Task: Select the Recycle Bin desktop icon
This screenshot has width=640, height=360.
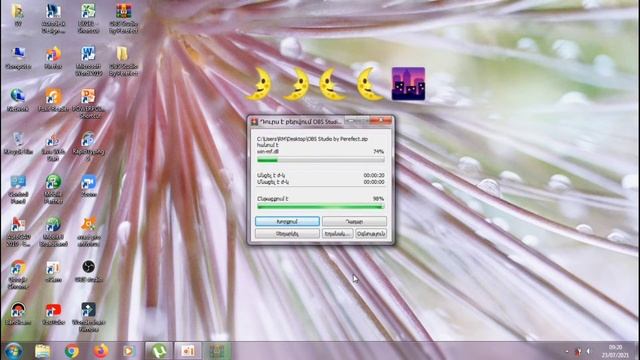Action: pos(18,143)
